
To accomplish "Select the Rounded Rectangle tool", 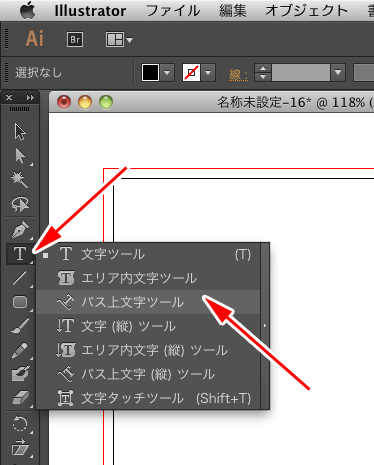I will click(20, 302).
